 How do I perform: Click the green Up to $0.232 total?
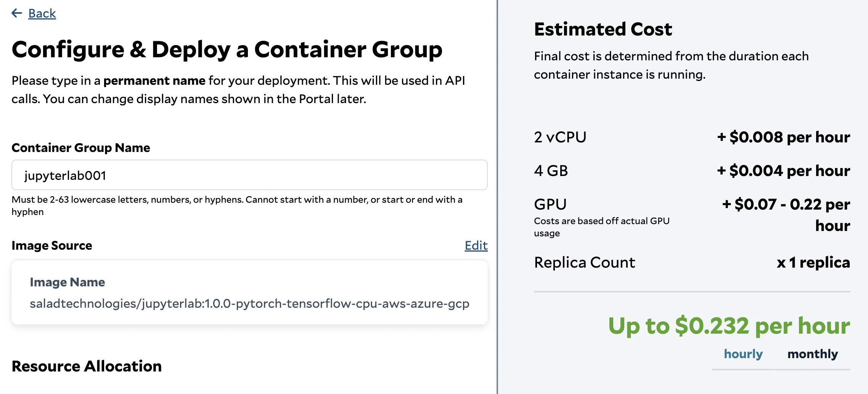tap(729, 326)
